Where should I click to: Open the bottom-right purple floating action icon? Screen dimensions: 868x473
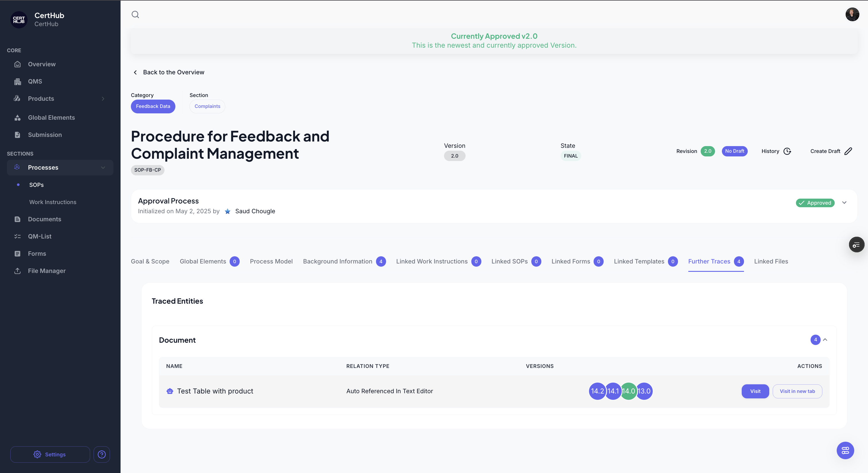pos(845,450)
